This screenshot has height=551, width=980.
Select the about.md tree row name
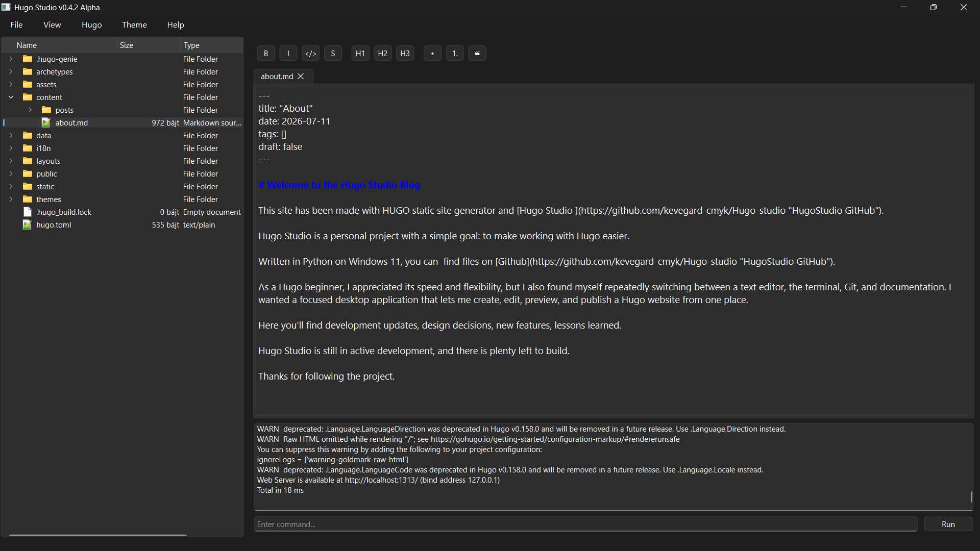71,122
